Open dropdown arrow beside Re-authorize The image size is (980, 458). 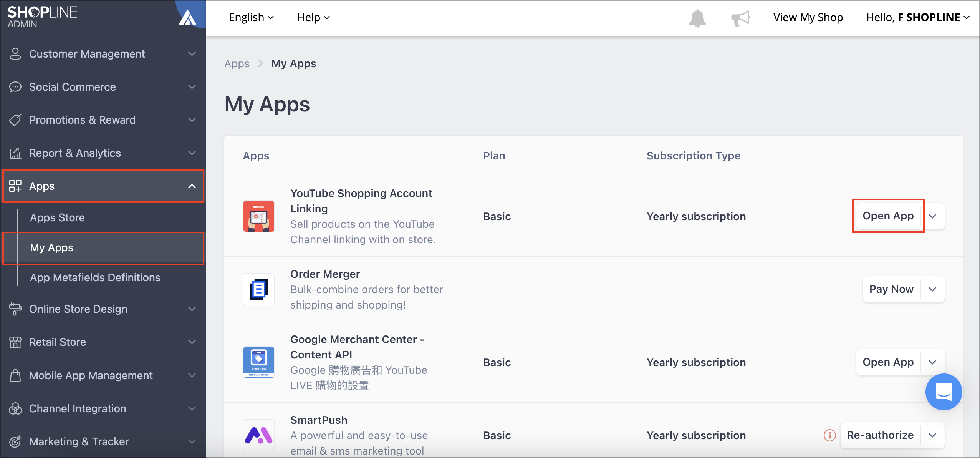pos(932,435)
